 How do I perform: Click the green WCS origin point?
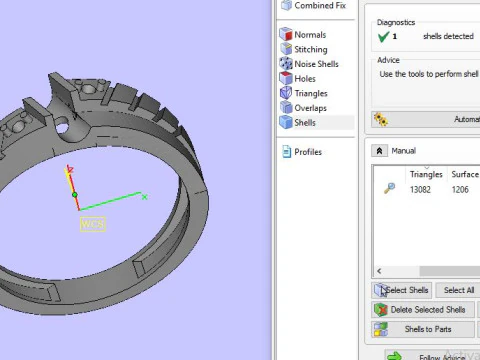(75, 195)
